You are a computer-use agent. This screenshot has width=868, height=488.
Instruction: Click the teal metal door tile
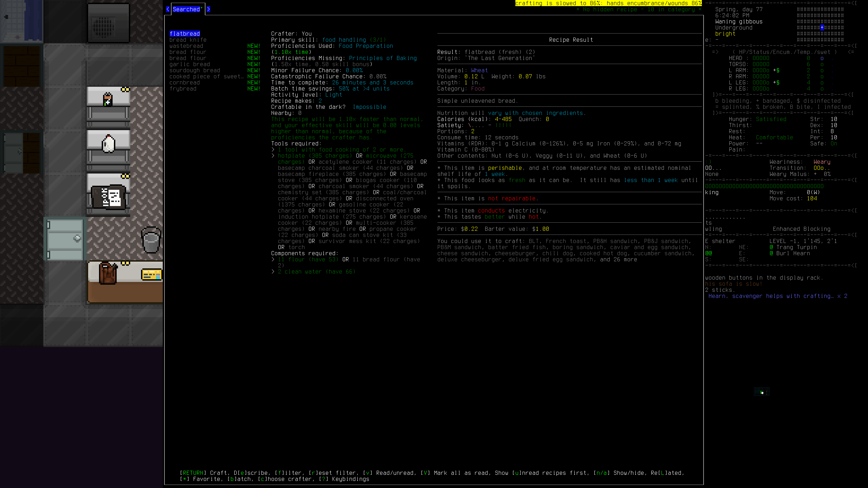point(65,239)
